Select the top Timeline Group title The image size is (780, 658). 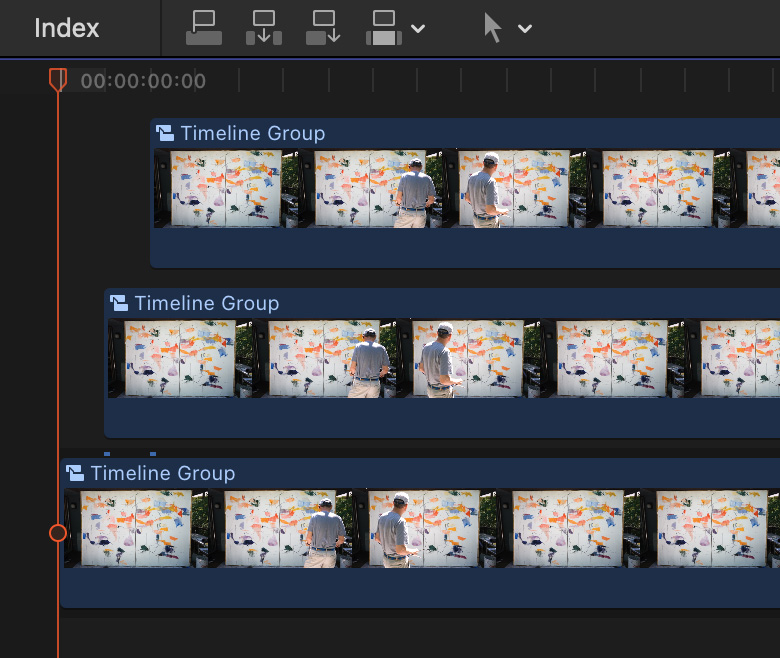[252, 133]
